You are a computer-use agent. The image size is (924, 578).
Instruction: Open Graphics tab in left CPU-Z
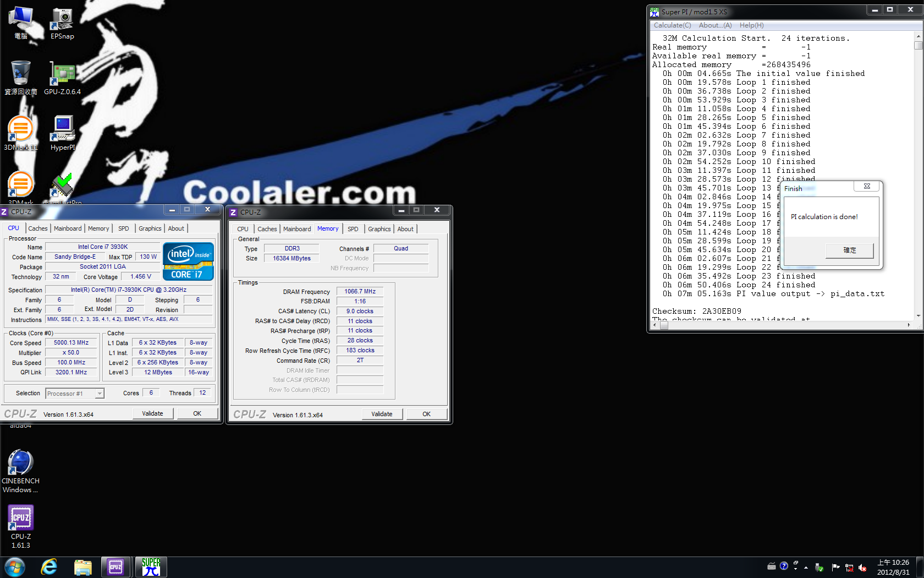coord(150,228)
